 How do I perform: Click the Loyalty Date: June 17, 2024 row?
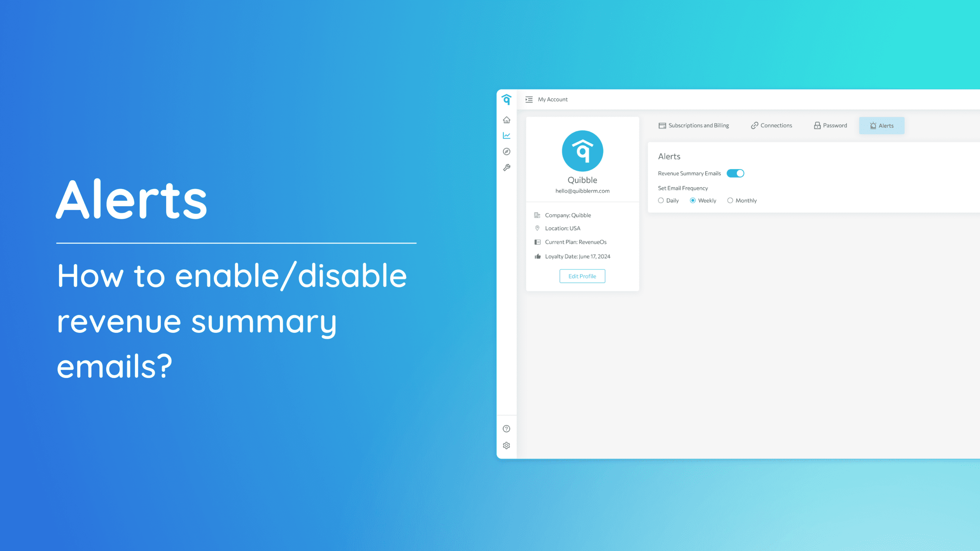pyautogui.click(x=572, y=257)
